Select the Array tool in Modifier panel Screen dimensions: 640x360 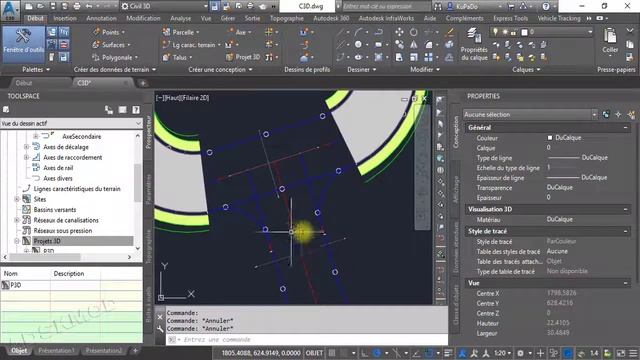pos(429,57)
